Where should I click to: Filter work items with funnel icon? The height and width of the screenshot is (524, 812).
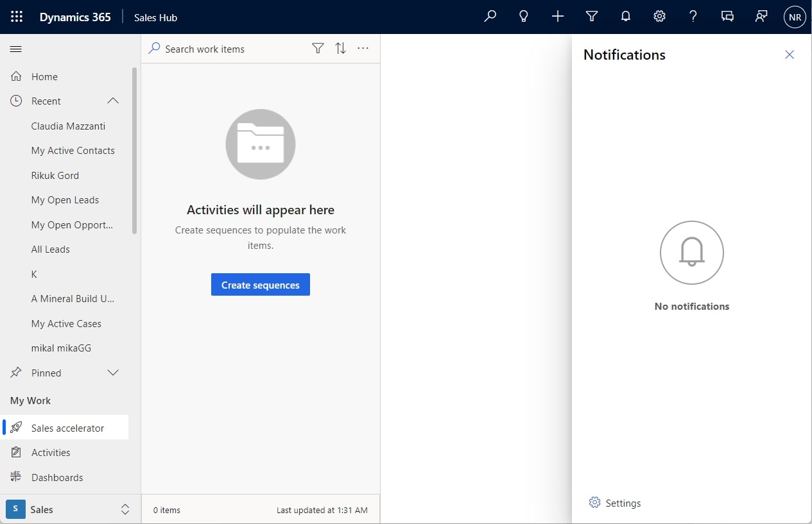tap(318, 49)
